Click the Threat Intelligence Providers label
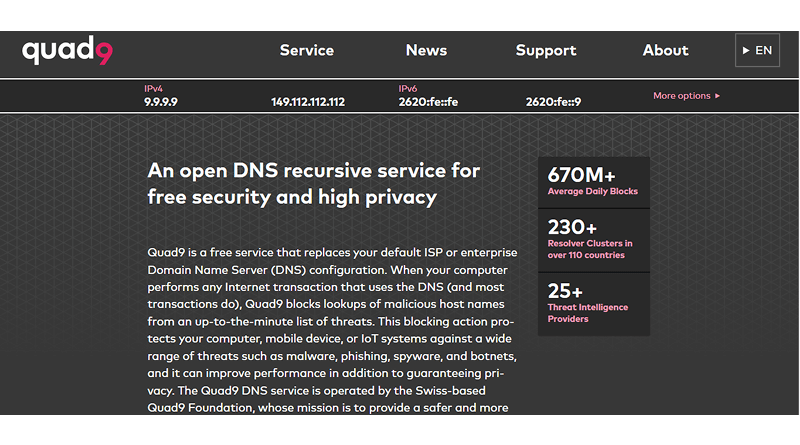This screenshot has height=445, width=800. pos(582,313)
